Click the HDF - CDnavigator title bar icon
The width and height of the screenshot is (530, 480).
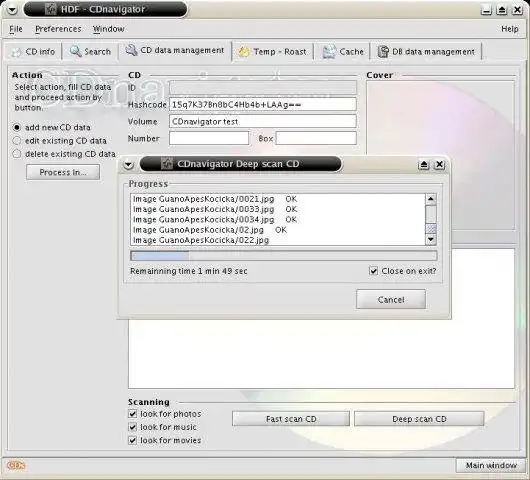(x=51, y=9)
